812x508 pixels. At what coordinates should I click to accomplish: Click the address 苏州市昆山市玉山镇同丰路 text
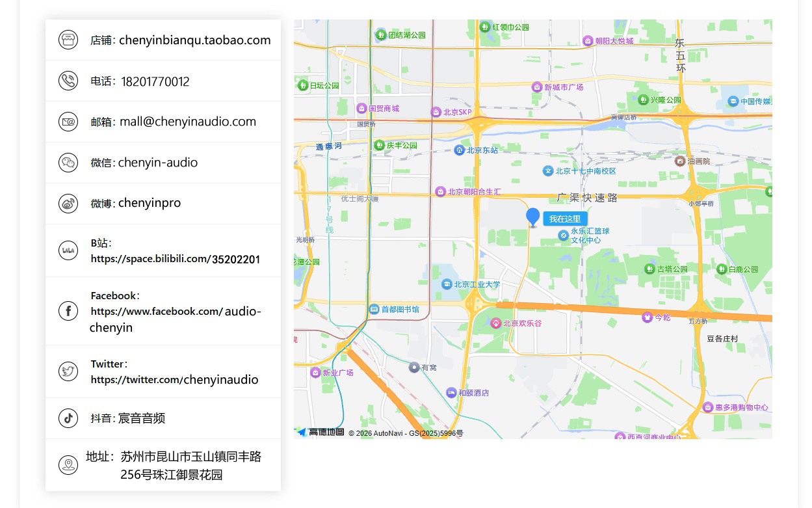pyautogui.click(x=191, y=457)
